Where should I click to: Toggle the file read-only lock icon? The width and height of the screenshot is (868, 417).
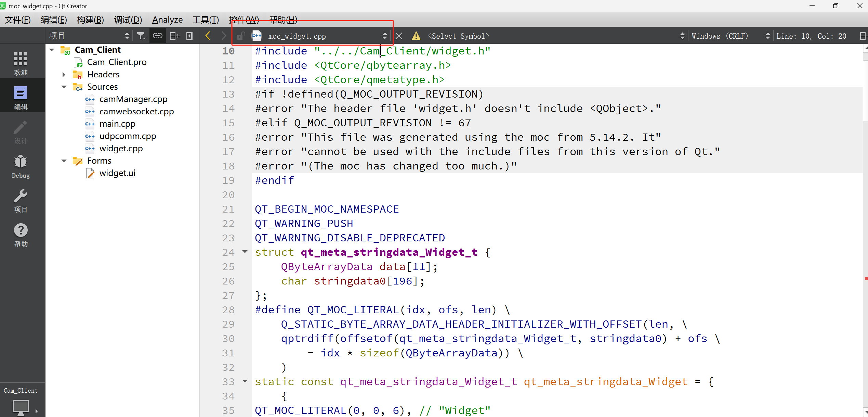coord(241,36)
